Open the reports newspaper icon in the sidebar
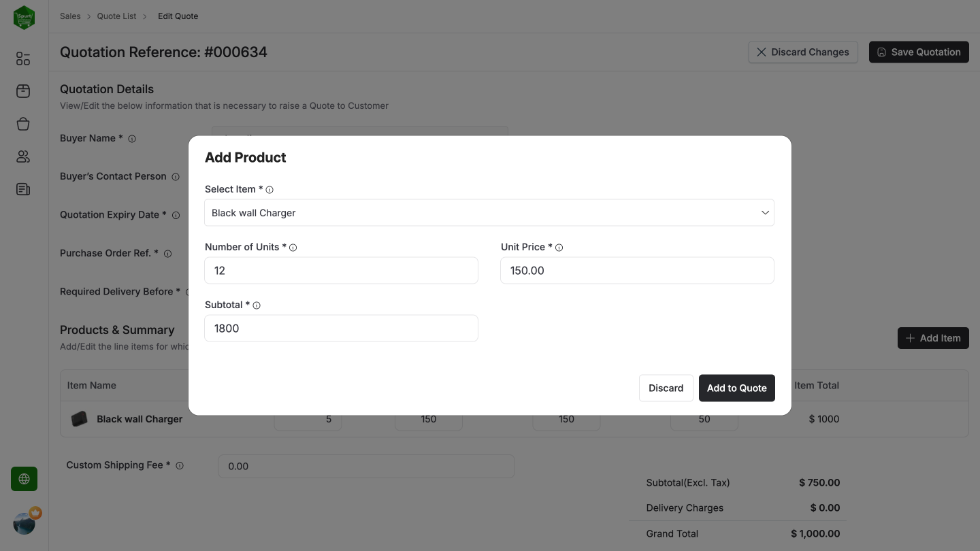 (x=23, y=189)
